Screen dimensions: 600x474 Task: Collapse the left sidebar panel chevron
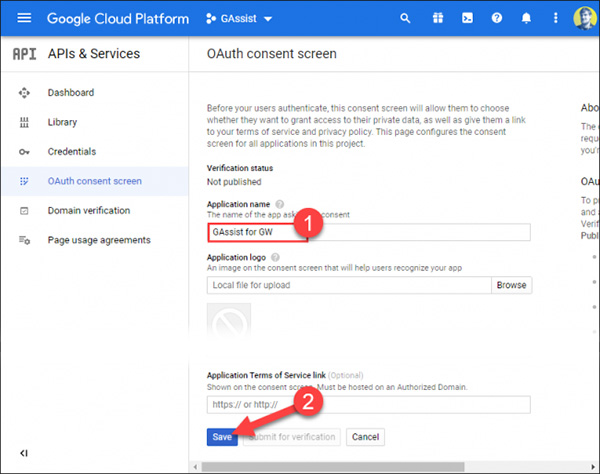point(24,453)
